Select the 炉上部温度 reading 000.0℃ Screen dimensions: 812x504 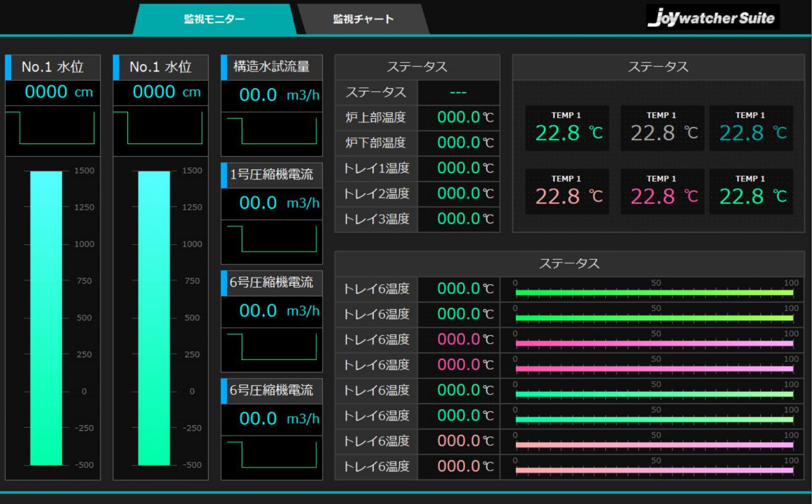point(458,117)
